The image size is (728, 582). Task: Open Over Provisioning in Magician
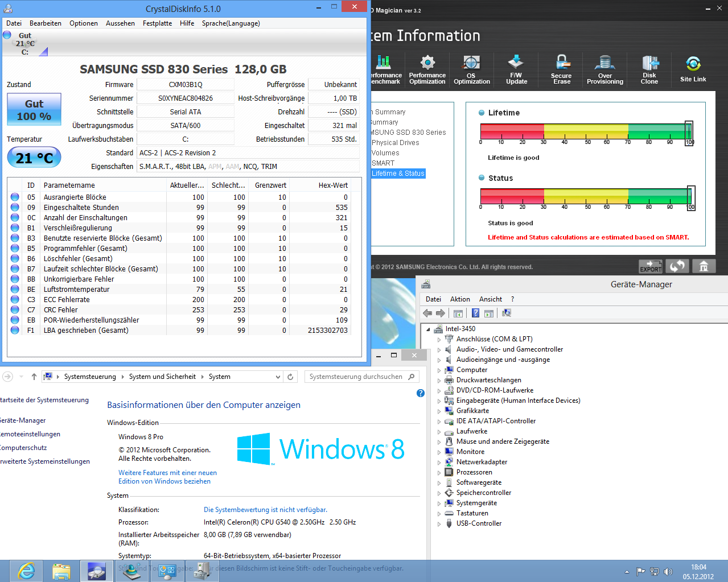tap(605, 69)
